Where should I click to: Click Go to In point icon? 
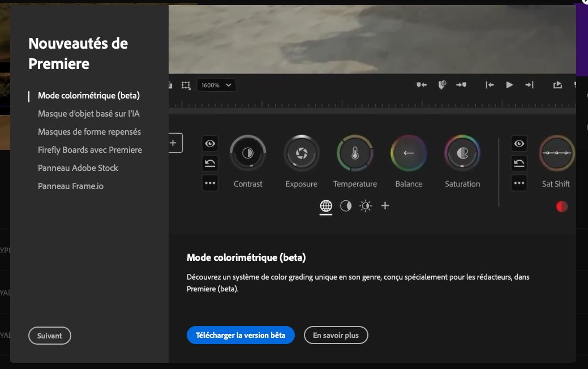click(x=490, y=85)
